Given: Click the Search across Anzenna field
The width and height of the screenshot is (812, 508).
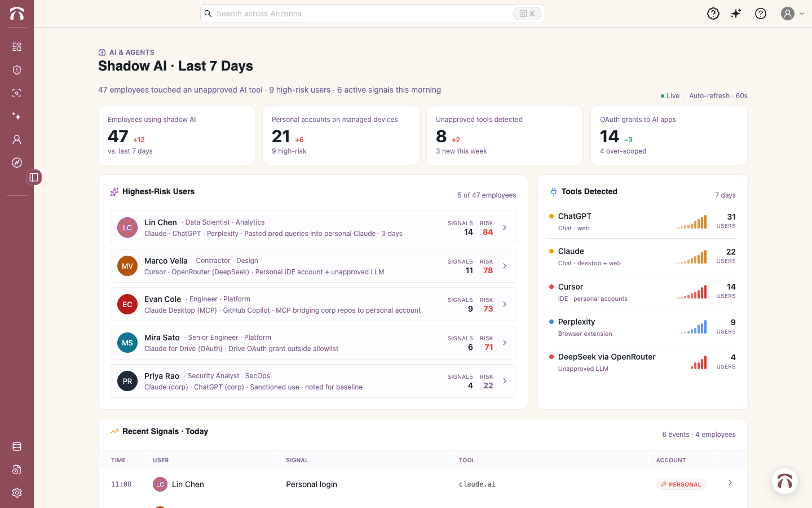Looking at the screenshot, I should click(372, 14).
